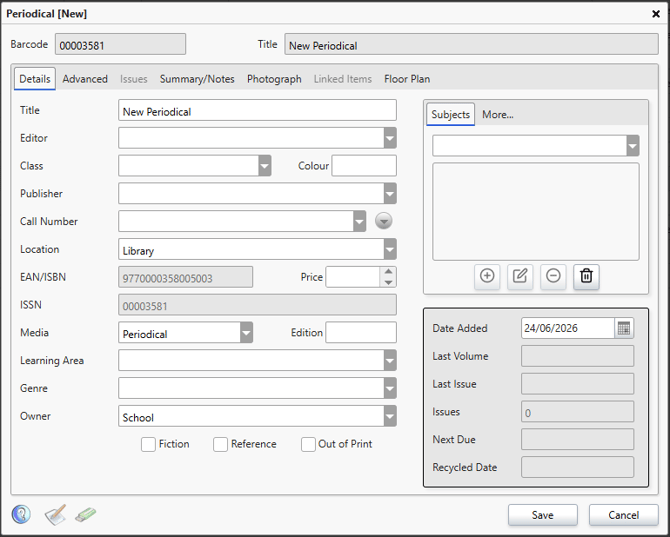Click the empty subjects list box
The width and height of the screenshot is (670, 537).
click(536, 211)
